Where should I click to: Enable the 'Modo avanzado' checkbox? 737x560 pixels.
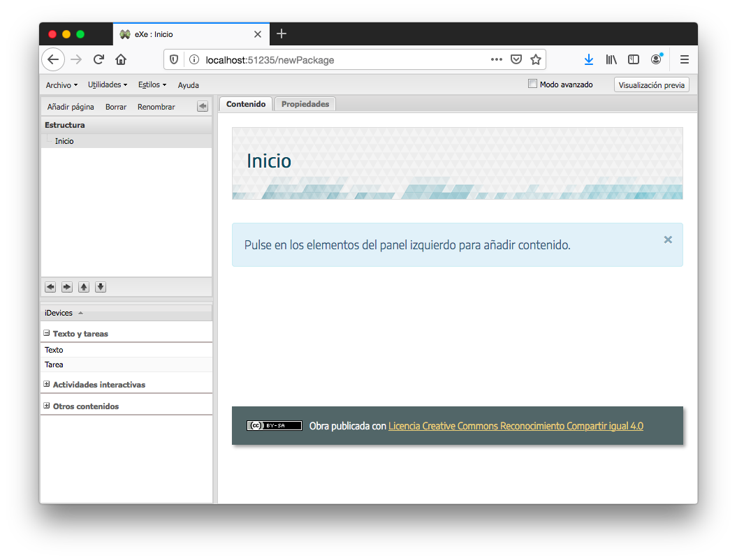(x=532, y=84)
